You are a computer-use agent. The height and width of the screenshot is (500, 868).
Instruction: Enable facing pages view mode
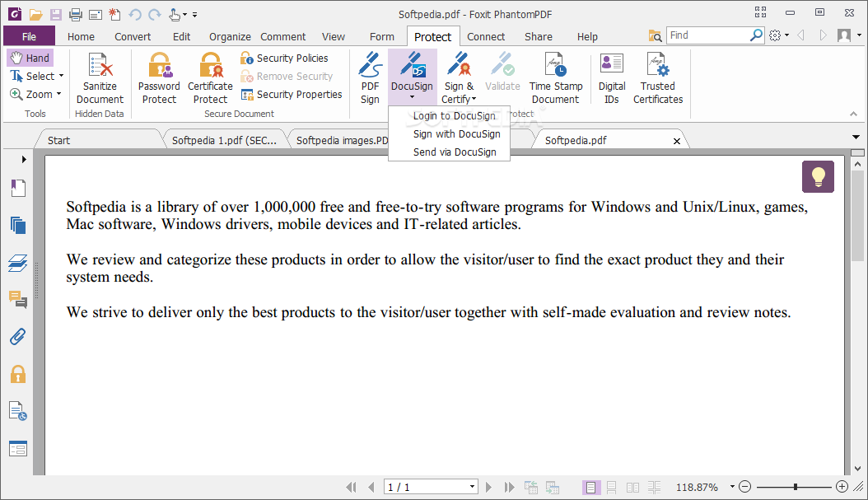[632, 488]
